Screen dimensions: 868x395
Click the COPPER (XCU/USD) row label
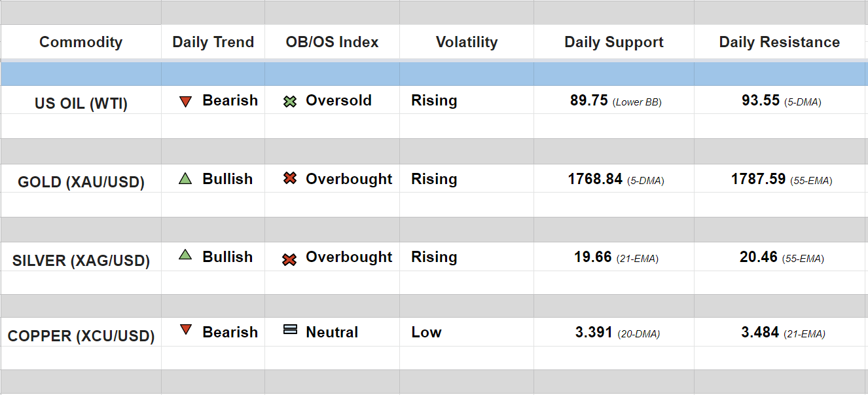[x=81, y=336]
